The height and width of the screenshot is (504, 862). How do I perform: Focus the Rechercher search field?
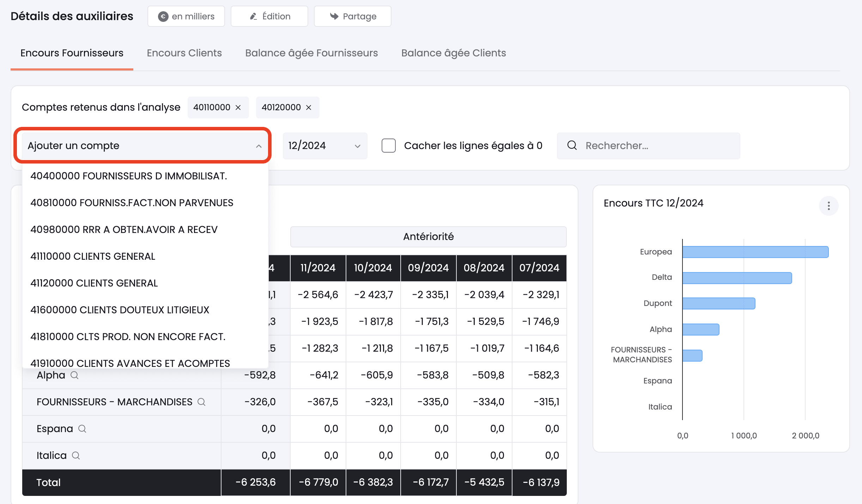coord(648,146)
